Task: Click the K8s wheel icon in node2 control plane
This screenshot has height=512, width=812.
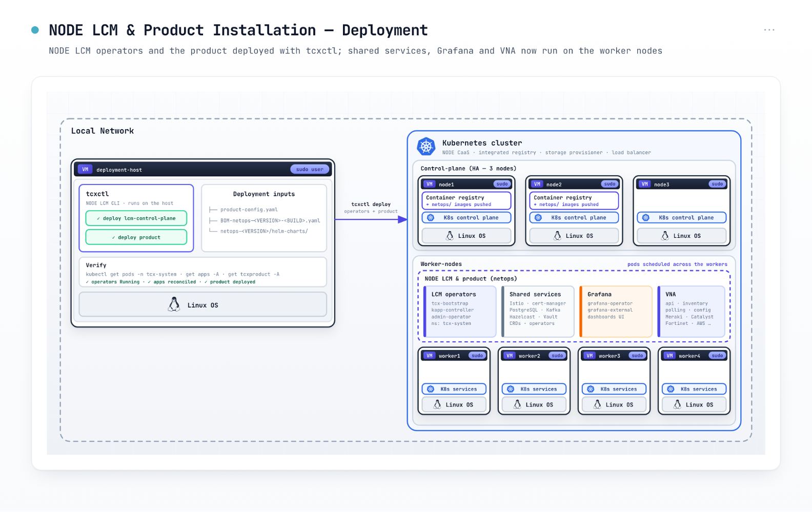Action: (538, 218)
